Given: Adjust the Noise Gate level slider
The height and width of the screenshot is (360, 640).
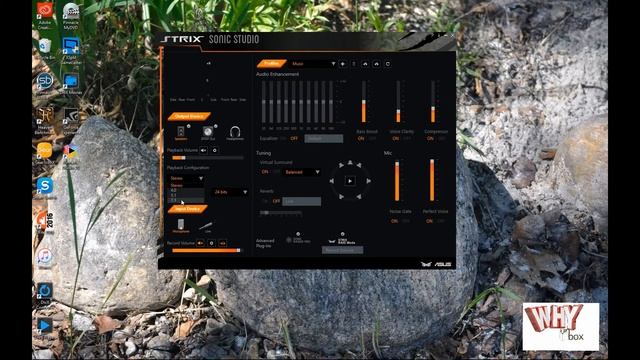Looking at the screenshot, I should click(x=397, y=180).
